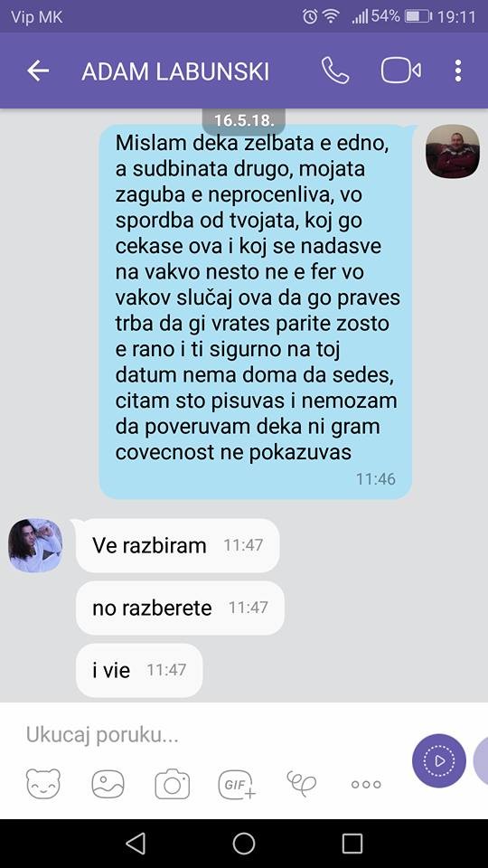Tap the purple instant video message button
Screen dimensions: 488x868
[x=439, y=761]
